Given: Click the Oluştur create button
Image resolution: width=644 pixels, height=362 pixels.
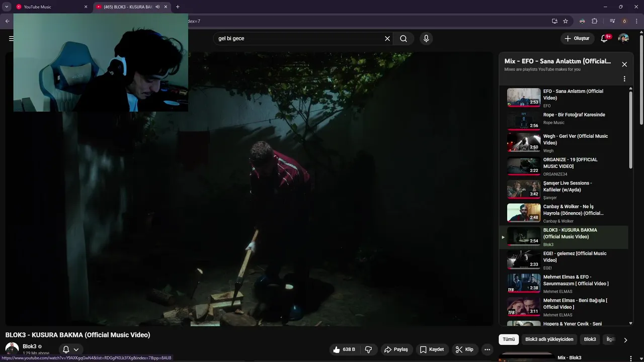Looking at the screenshot, I should pyautogui.click(x=577, y=39).
